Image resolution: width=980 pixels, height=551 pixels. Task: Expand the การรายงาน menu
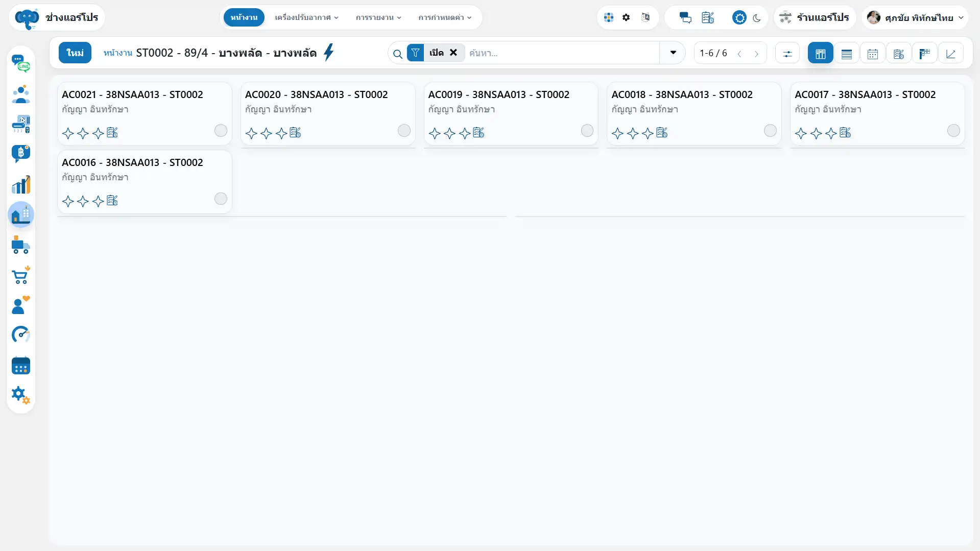click(x=378, y=17)
